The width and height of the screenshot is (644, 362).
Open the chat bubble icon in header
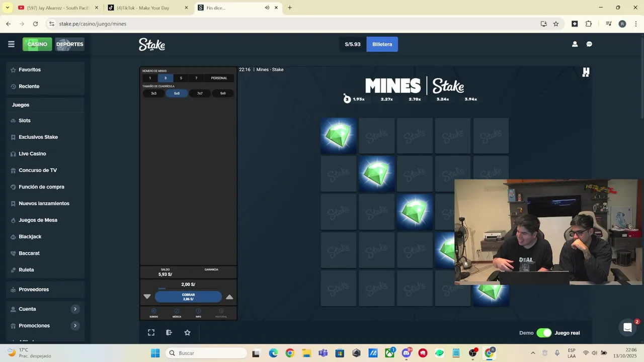click(589, 44)
